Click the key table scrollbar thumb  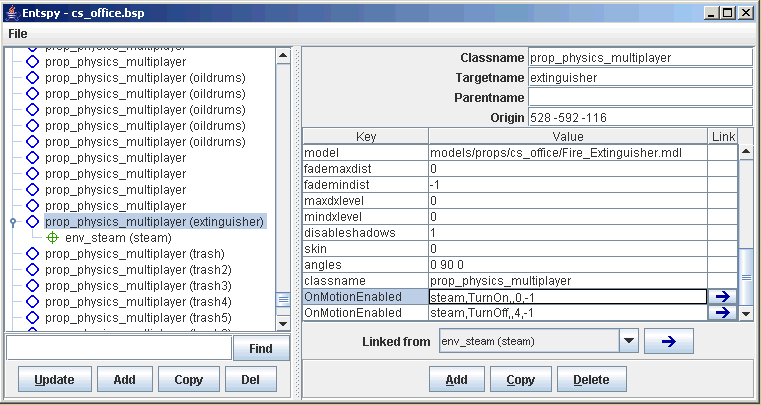(x=746, y=277)
